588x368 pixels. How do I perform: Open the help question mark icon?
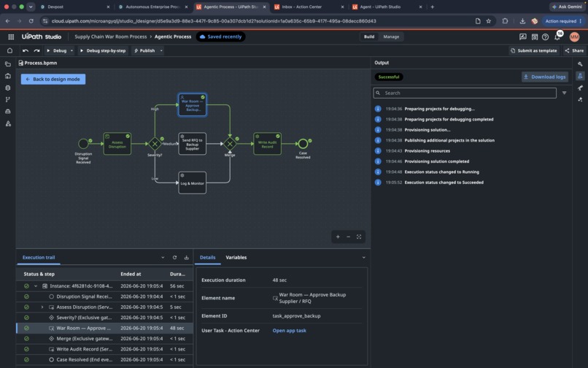pos(546,37)
